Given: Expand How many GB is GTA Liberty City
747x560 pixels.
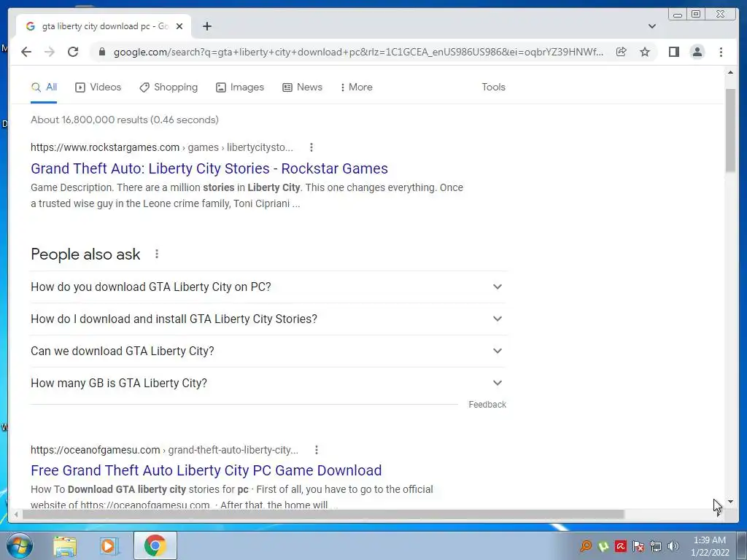Looking at the screenshot, I should click(x=268, y=383).
